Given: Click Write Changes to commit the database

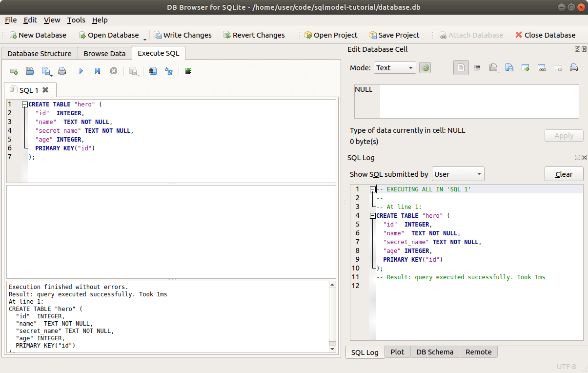Looking at the screenshot, I should [x=183, y=35].
